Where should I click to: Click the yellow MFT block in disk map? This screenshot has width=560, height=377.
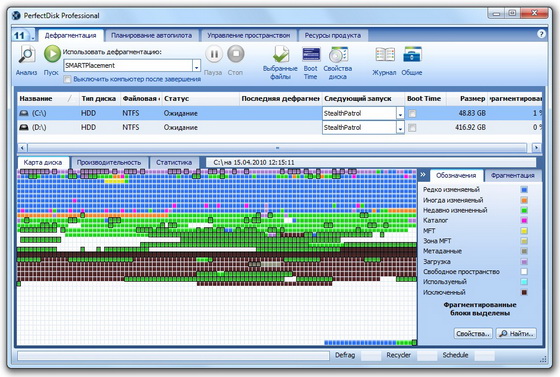tap(114, 181)
